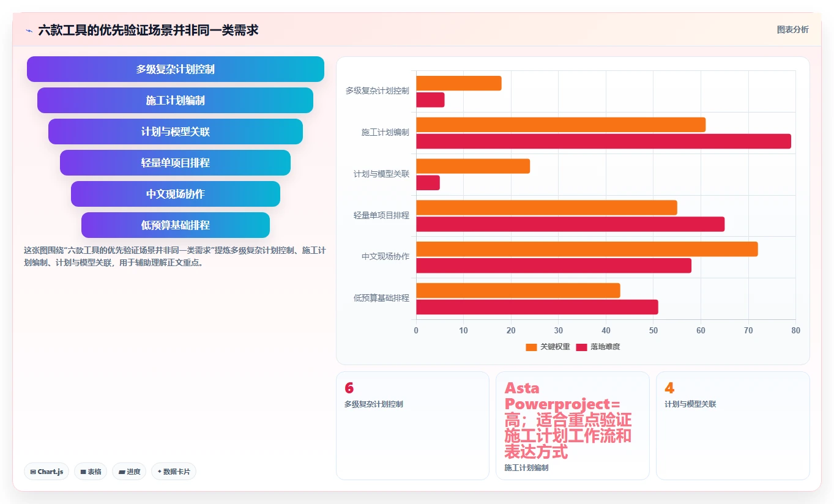The width and height of the screenshot is (834, 504).
Task: Toggle the 落地难度 legend entry
Action: click(598, 347)
